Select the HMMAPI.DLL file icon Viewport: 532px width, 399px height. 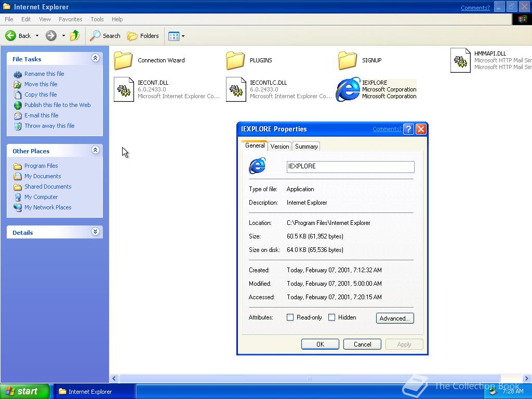tap(460, 60)
